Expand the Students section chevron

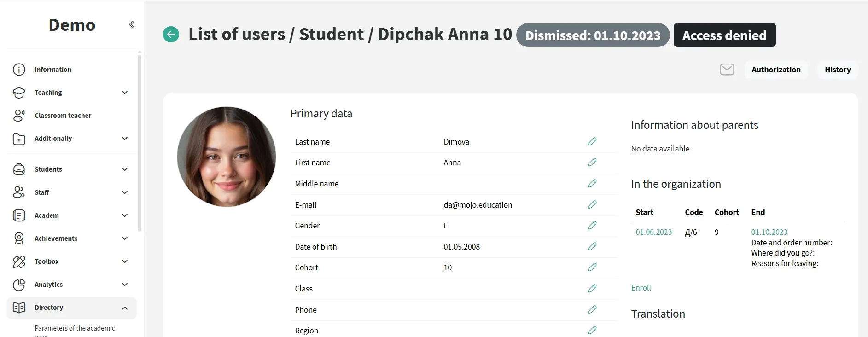[x=125, y=169]
